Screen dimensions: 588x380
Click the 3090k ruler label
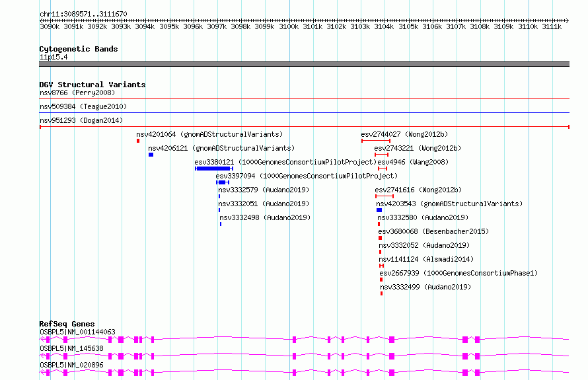coord(50,26)
